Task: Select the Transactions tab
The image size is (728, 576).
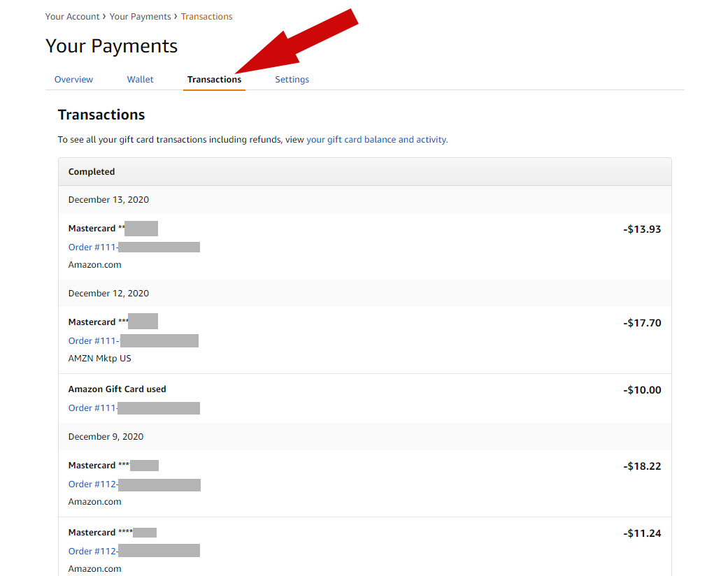Action: click(x=214, y=79)
